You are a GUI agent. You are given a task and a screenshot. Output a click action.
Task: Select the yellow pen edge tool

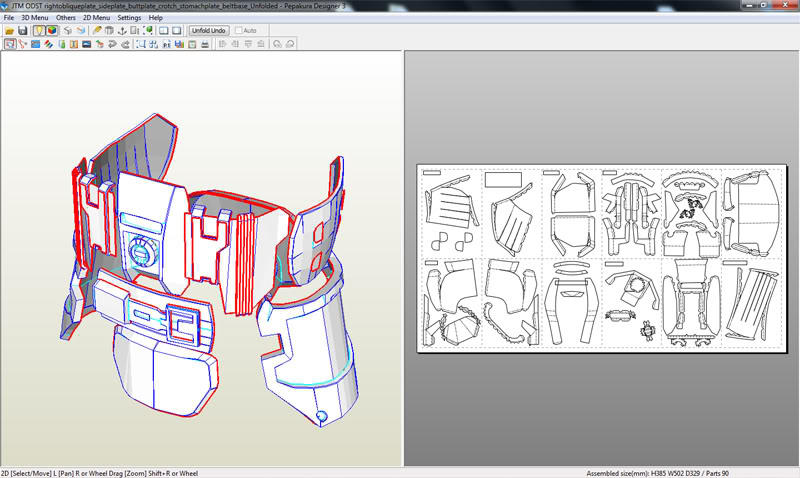(x=97, y=31)
